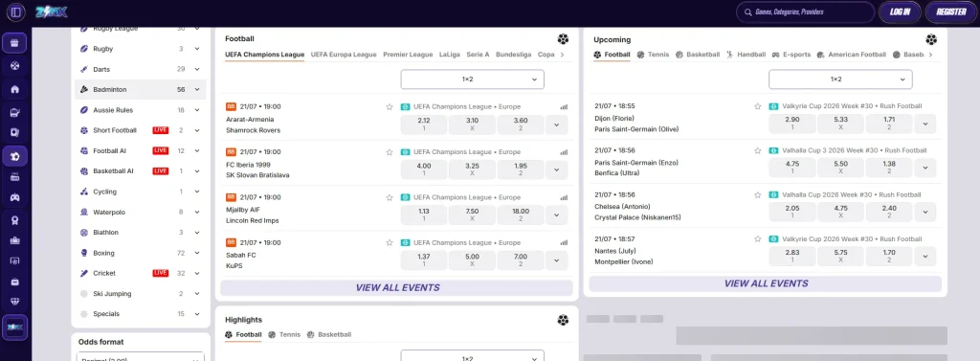This screenshot has width=980, height=361.
Task: Click bet builder badge on Sabah FC match
Action: [231, 242]
